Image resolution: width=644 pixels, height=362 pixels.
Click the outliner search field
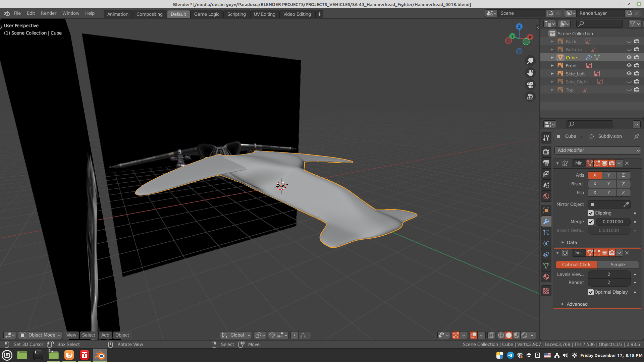tap(599, 24)
